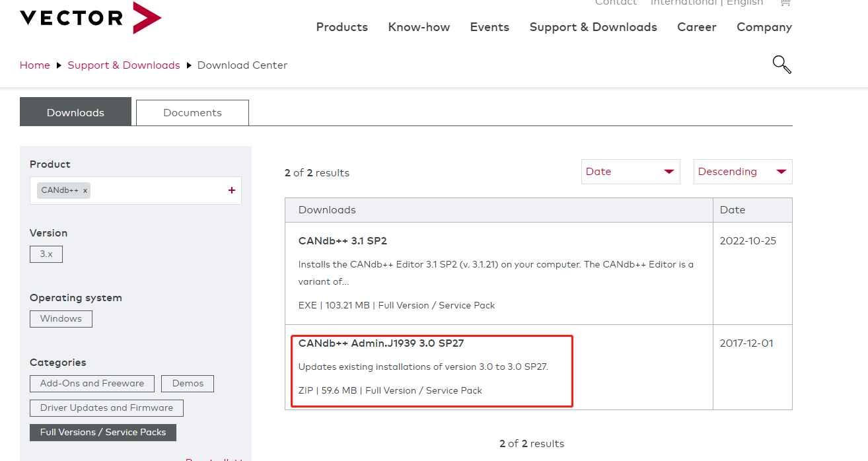Remove the CANdb++ product chip
The height and width of the screenshot is (461, 868).
(x=85, y=190)
